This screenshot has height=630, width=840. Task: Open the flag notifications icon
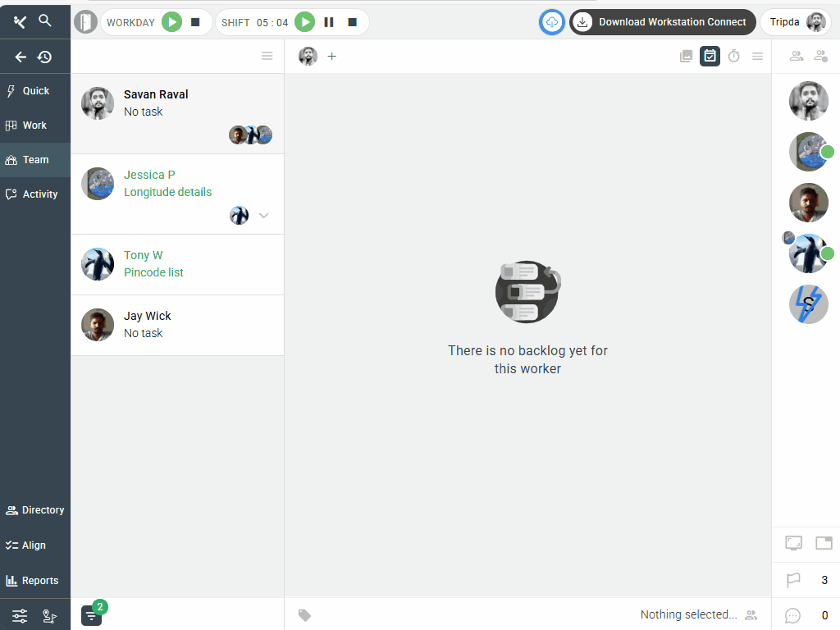coord(792,580)
